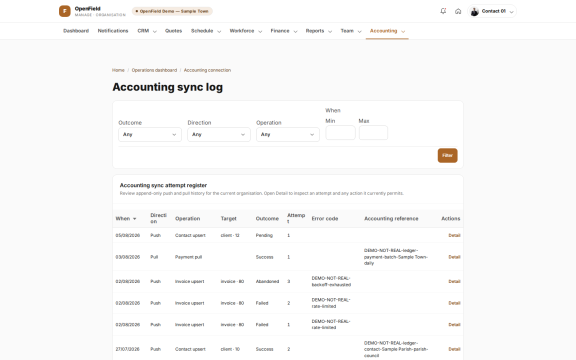Click the Contact 01 avatar picture
This screenshot has height=360, width=576.
tap(475, 11)
